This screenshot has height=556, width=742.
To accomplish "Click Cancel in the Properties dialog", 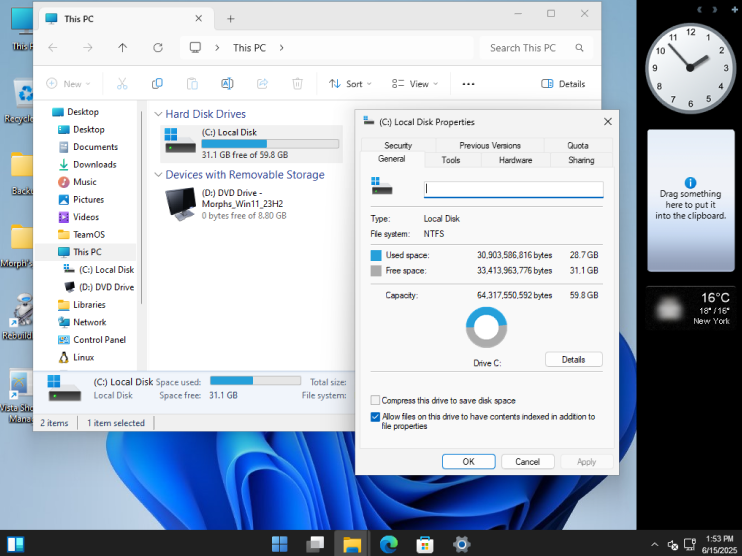I will click(527, 461).
